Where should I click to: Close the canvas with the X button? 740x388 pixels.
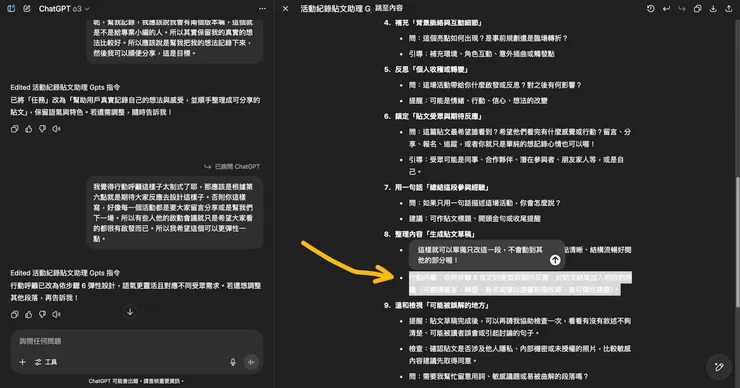286,8
